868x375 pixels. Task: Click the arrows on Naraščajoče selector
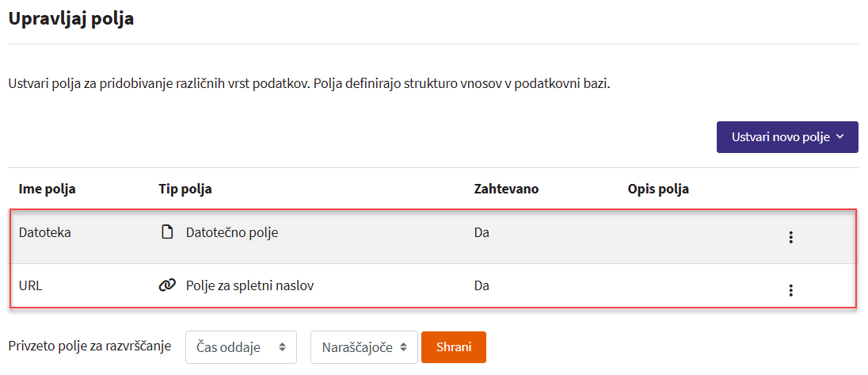coord(404,347)
